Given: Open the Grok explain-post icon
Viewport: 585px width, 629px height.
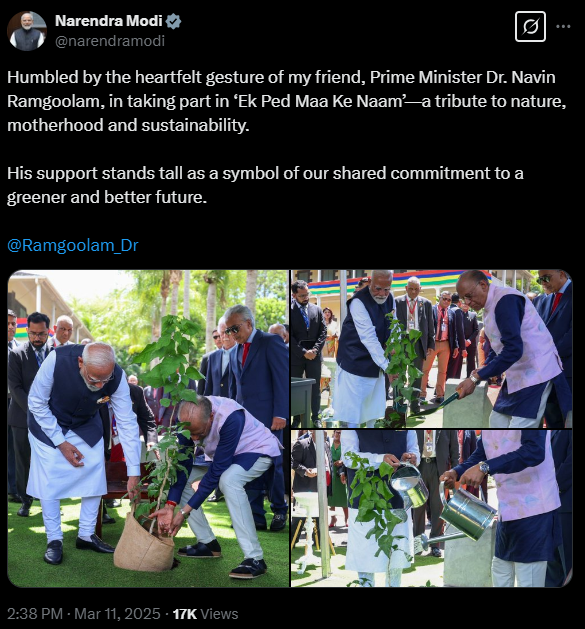Looking at the screenshot, I should click(x=530, y=27).
